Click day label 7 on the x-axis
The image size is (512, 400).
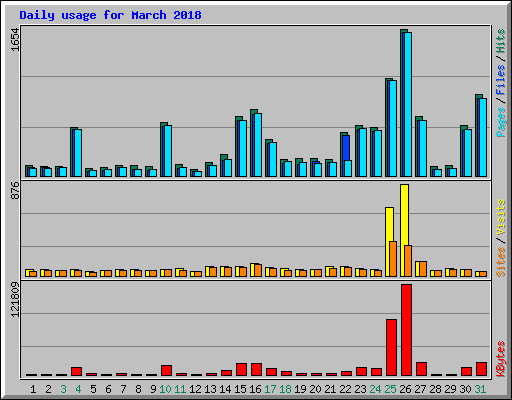(x=123, y=389)
